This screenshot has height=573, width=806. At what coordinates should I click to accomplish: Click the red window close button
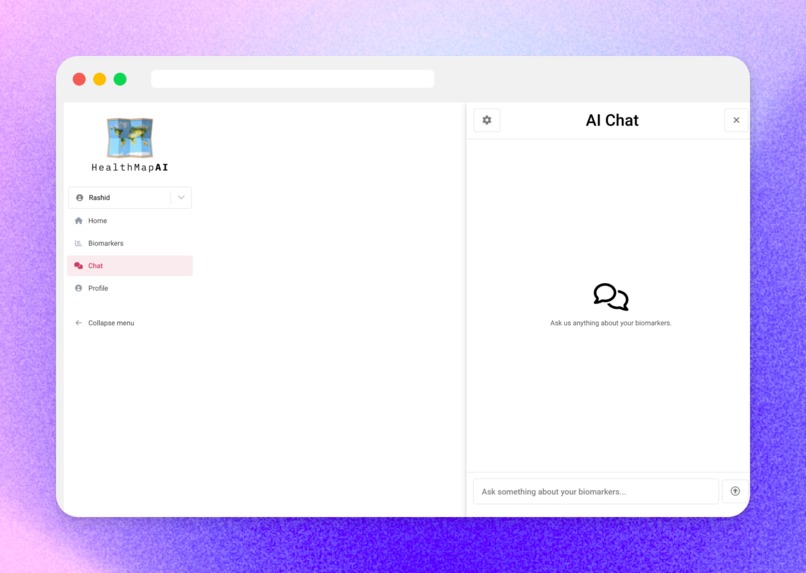[x=79, y=79]
